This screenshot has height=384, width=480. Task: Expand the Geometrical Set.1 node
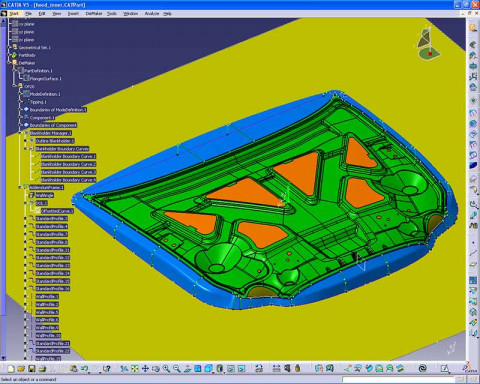pos(9,48)
